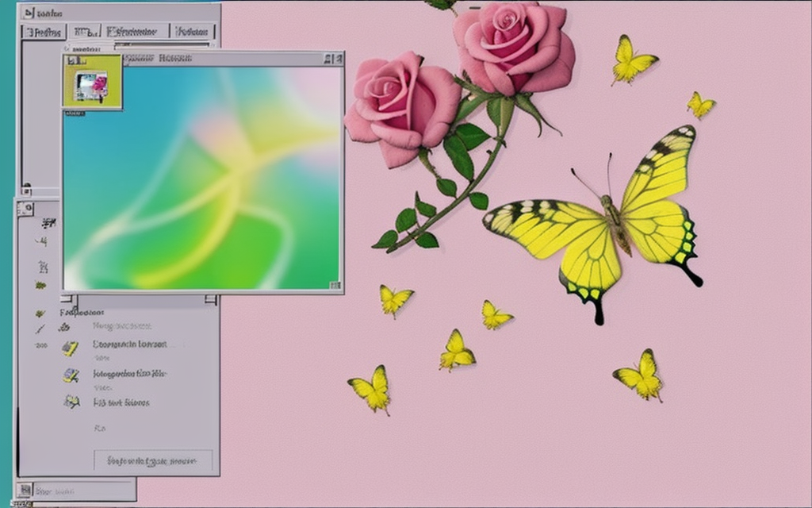Screen dimensions: 812x508
Task: Select the first tool icon in the lower panel's left column
Action: 48,223
